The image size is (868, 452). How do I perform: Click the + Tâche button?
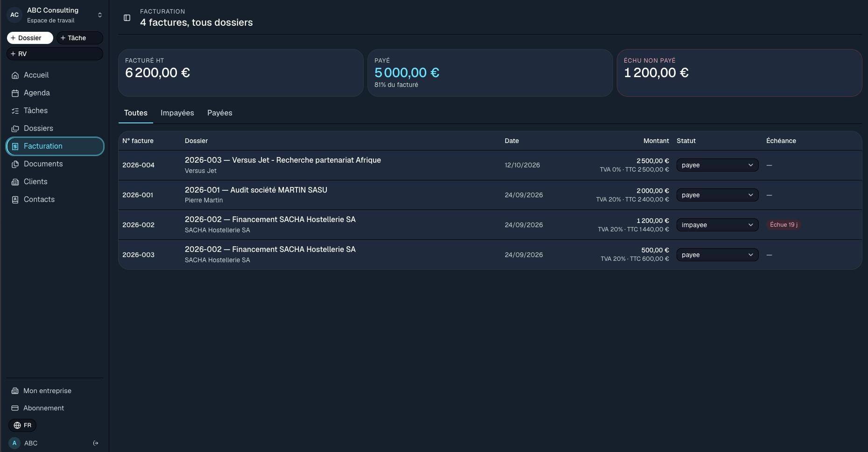point(80,38)
